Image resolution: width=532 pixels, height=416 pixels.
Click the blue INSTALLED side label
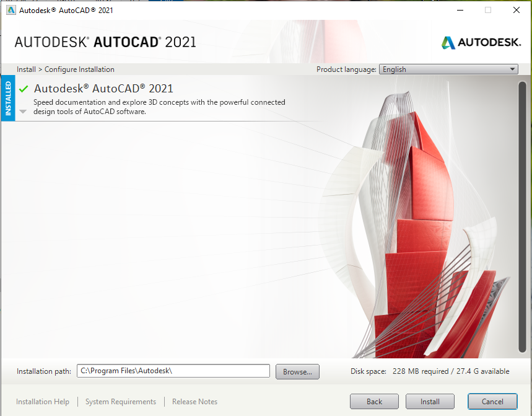coord(8,98)
